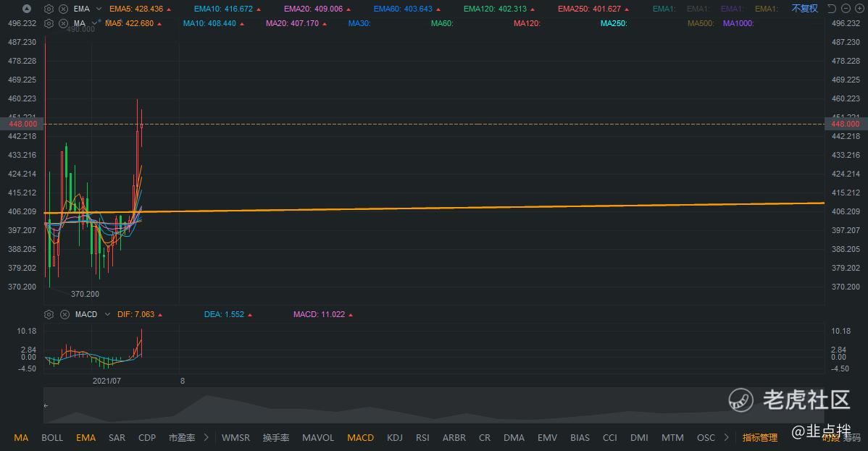Open the 不复权 adjustment dropdown
Image resolution: width=868 pixels, height=451 pixels.
(804, 8)
